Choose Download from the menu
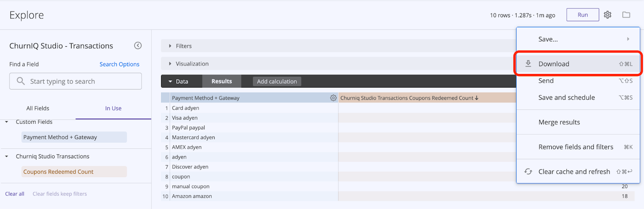Image resolution: width=644 pixels, height=209 pixels. (578, 64)
